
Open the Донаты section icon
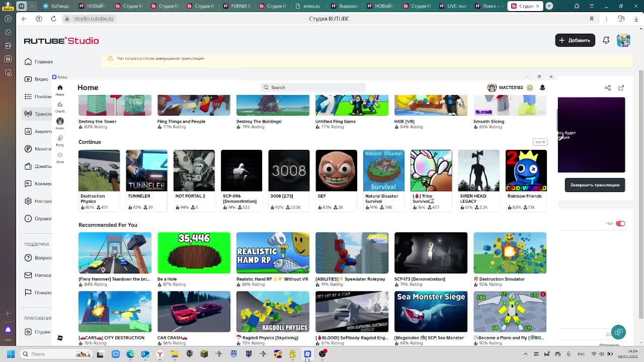point(28,166)
